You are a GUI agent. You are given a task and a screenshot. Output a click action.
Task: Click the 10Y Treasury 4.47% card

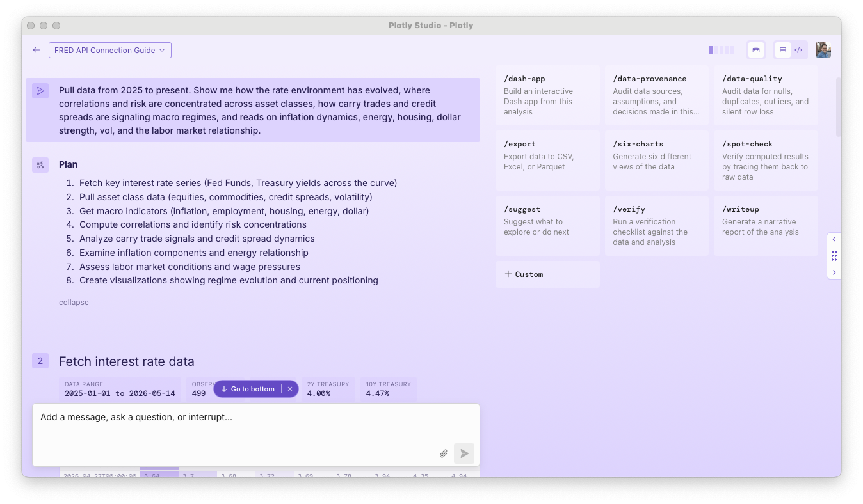click(x=388, y=390)
